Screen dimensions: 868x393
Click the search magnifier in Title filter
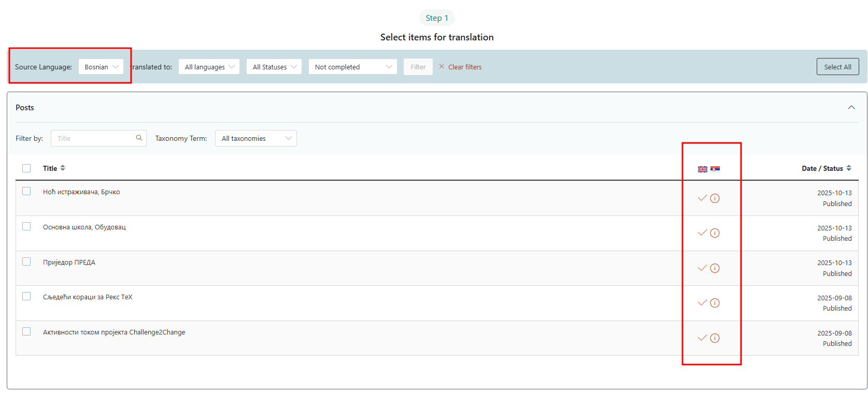(139, 138)
